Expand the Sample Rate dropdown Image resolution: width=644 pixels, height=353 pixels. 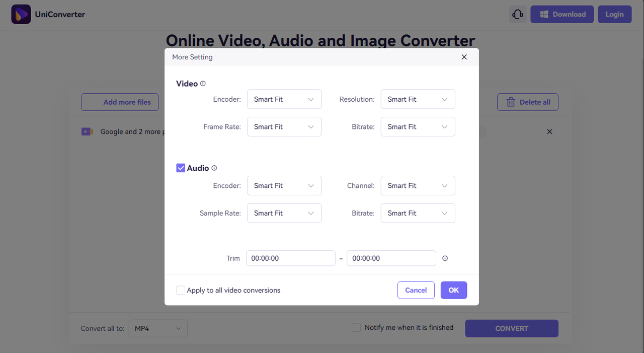[284, 213]
